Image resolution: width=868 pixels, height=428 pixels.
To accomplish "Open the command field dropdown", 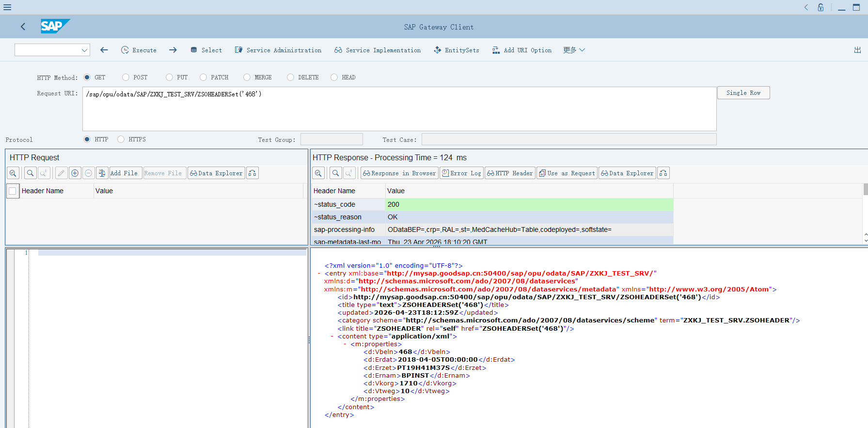I will [84, 50].
